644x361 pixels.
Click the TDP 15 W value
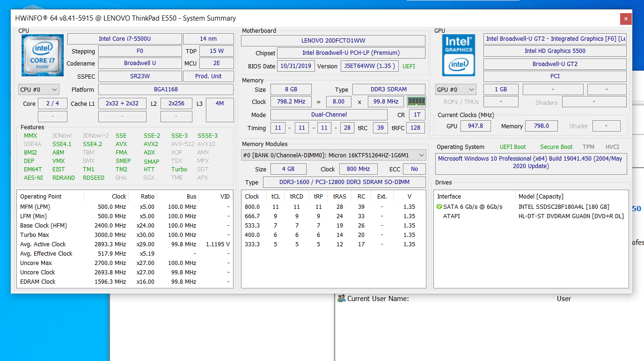pos(217,51)
